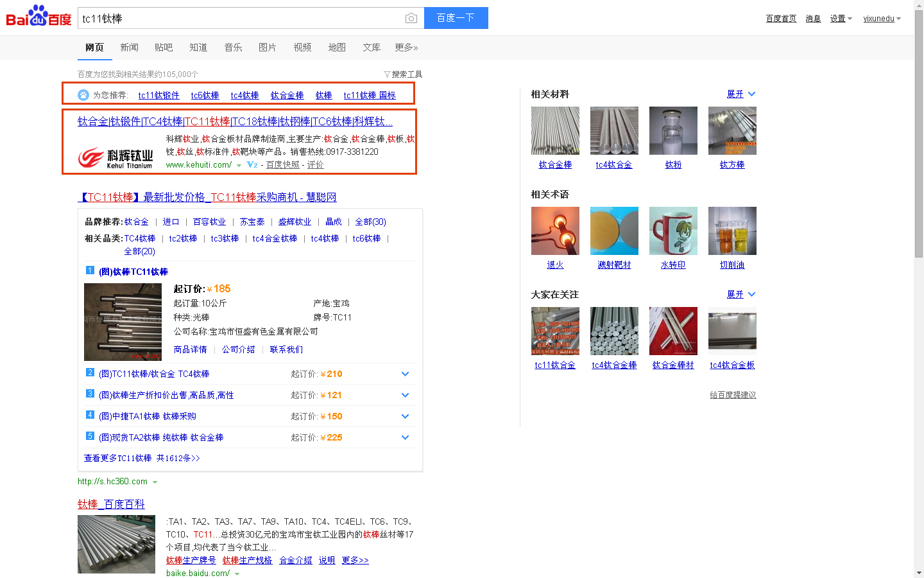
Task: Click the 百度一下 search button
Action: coord(456,18)
